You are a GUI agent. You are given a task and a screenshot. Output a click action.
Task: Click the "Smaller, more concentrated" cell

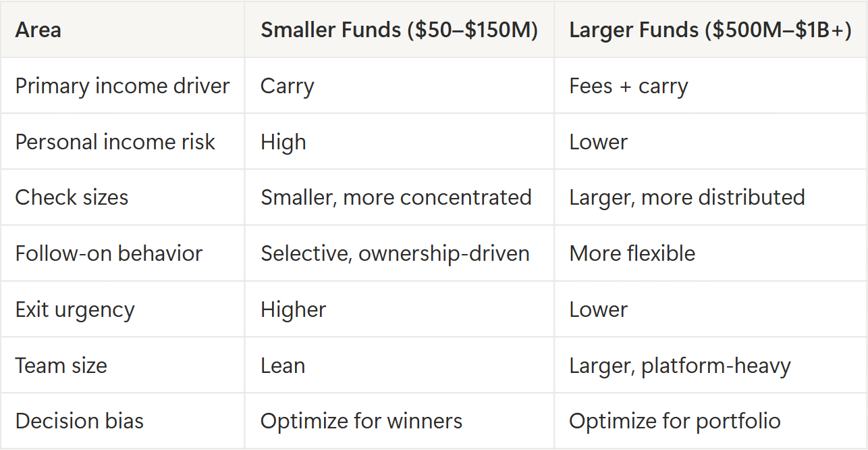(396, 197)
